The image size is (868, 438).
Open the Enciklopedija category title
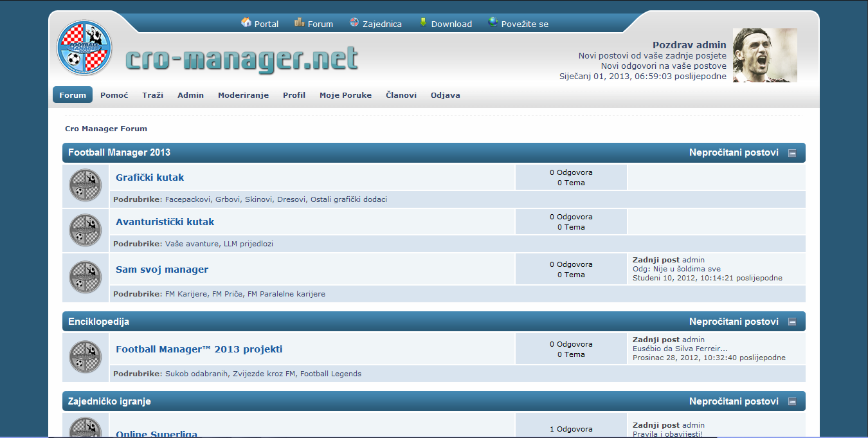pyautogui.click(x=99, y=321)
